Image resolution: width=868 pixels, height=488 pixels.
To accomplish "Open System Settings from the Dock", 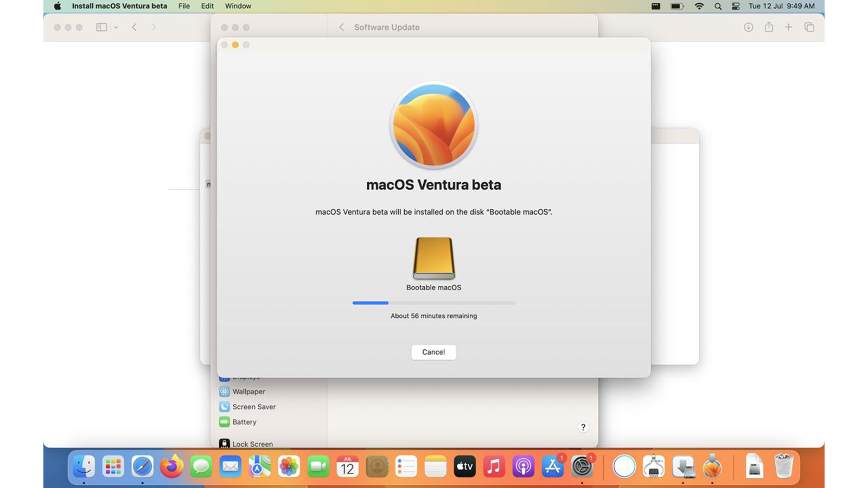I will click(582, 466).
